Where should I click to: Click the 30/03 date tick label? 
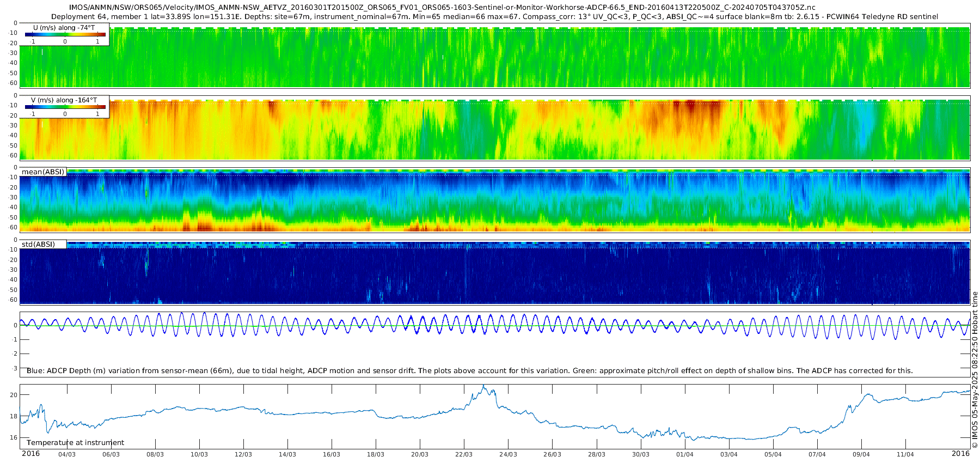[641, 454]
